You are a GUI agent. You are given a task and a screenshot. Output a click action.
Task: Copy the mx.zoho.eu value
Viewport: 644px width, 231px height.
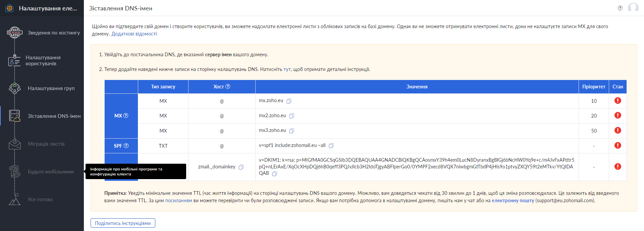pos(289,101)
